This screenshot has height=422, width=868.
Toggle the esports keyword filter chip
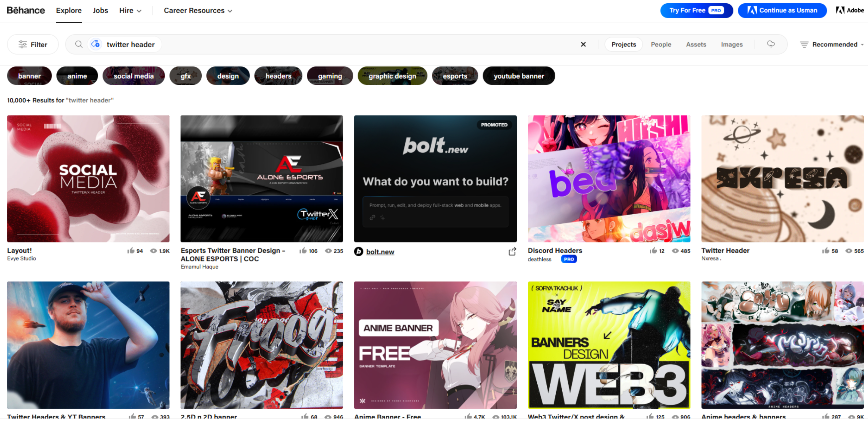(x=455, y=76)
